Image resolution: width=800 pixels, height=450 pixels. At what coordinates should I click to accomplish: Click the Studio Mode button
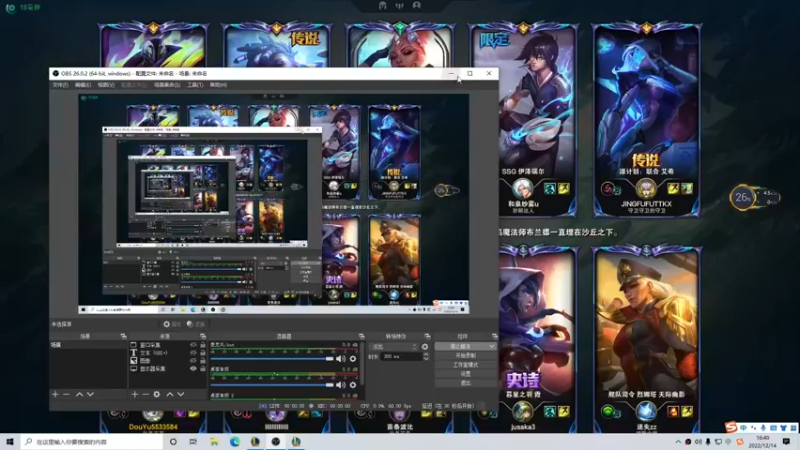(465, 364)
